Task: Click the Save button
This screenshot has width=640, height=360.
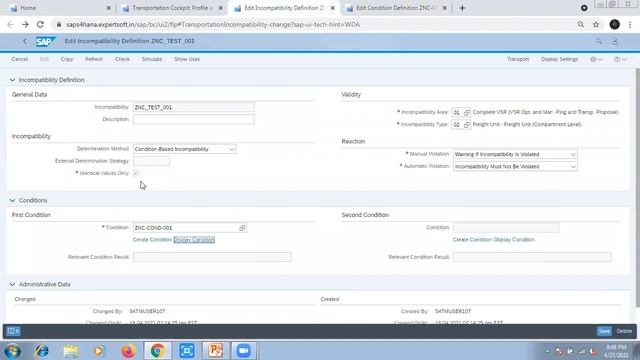Action: [604, 331]
